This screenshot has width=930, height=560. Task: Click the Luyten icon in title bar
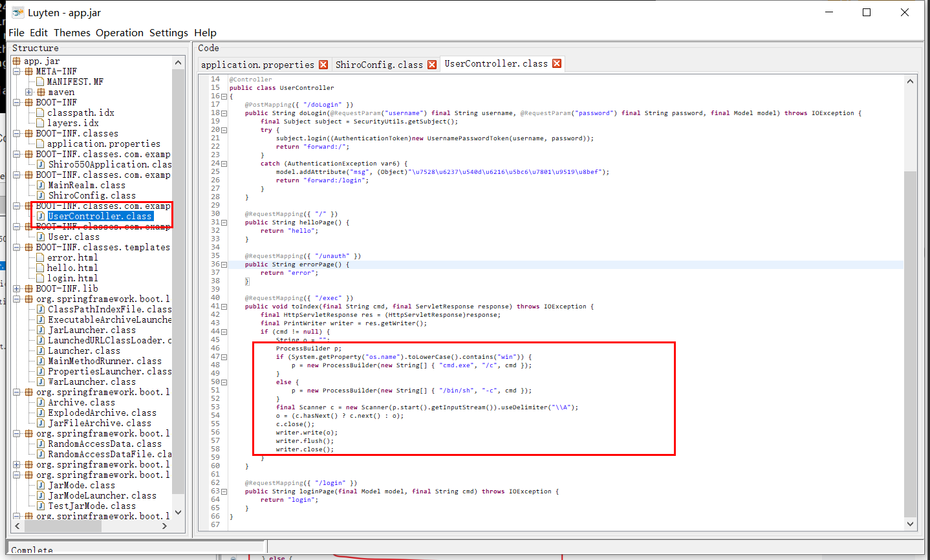17,12
